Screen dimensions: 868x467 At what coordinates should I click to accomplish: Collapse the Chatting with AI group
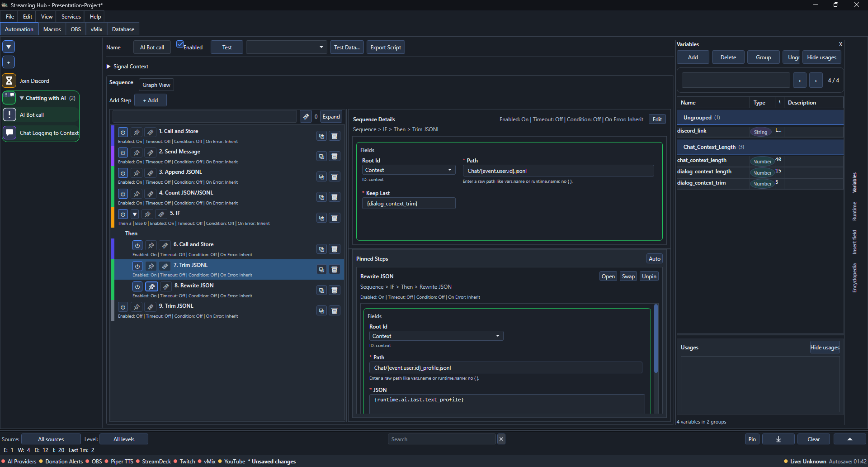pyautogui.click(x=22, y=98)
